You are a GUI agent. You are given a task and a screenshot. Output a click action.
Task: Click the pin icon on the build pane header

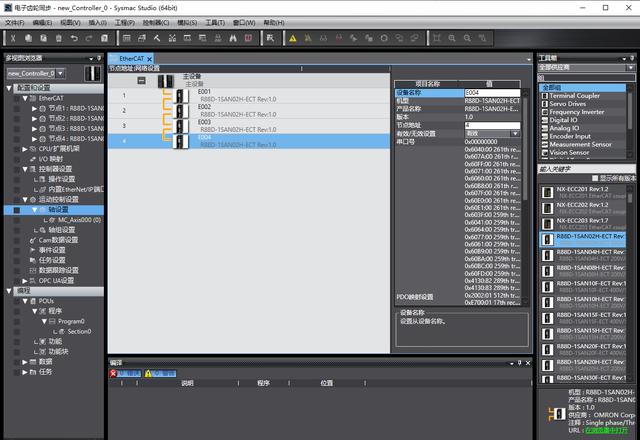tap(520, 363)
